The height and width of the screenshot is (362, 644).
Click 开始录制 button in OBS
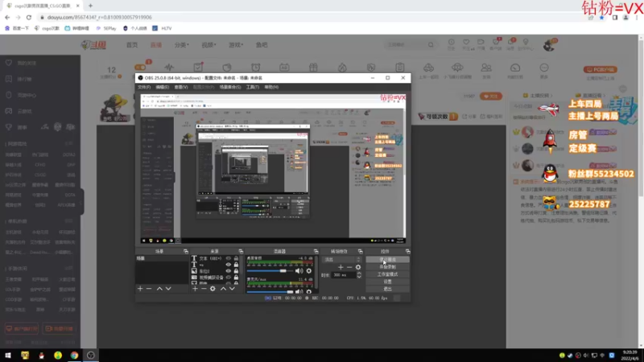387,267
